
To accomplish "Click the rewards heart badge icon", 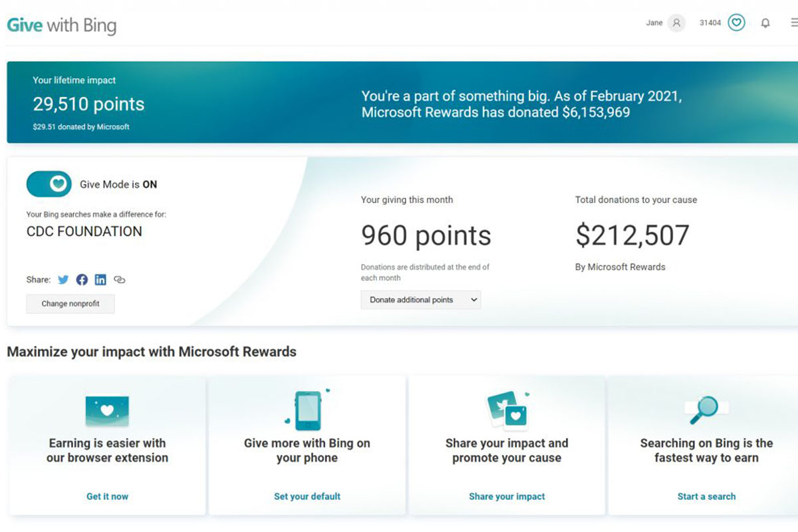I will (736, 23).
